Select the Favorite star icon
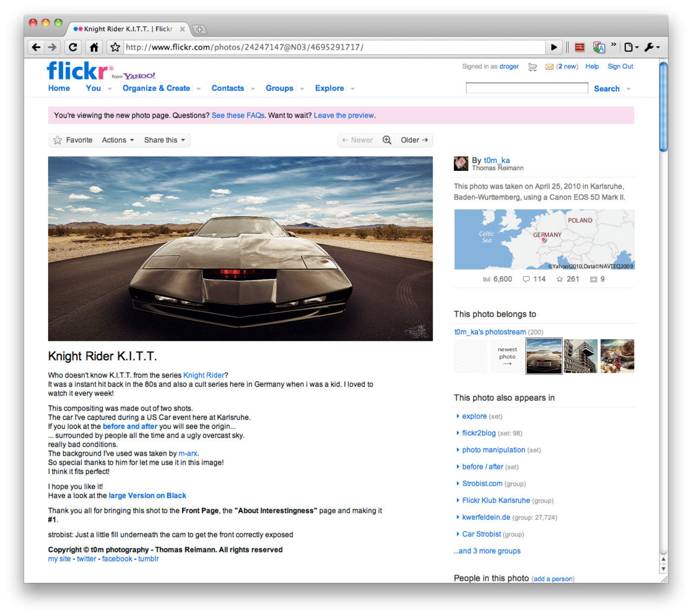 (x=57, y=140)
